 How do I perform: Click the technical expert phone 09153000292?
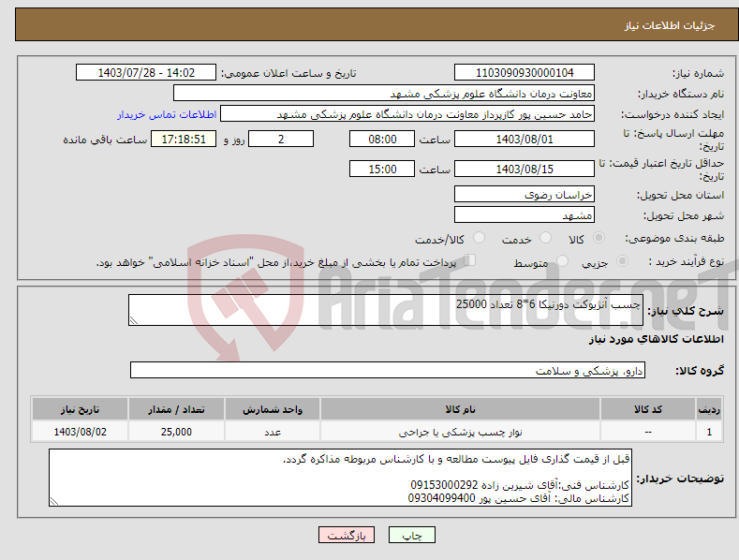[x=444, y=485]
